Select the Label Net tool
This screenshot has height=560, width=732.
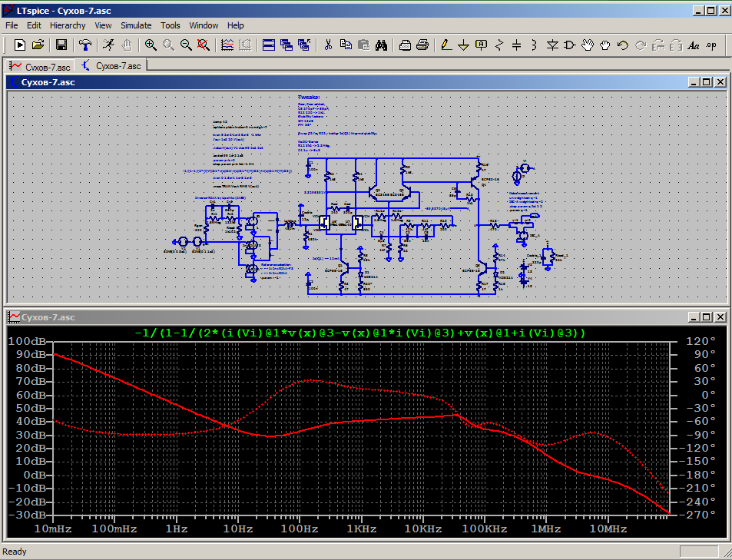pyautogui.click(x=482, y=45)
